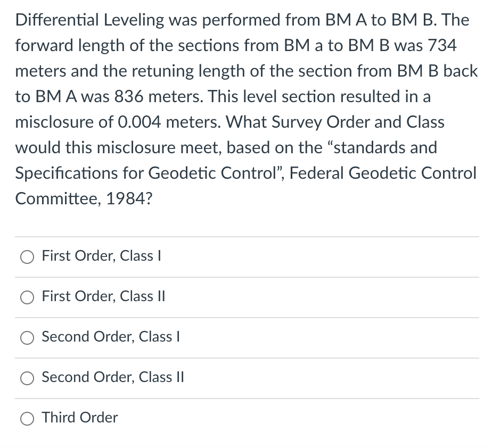This screenshot has height=448, width=492.
Task: Click the row containing Third Order
Action: tap(246, 418)
